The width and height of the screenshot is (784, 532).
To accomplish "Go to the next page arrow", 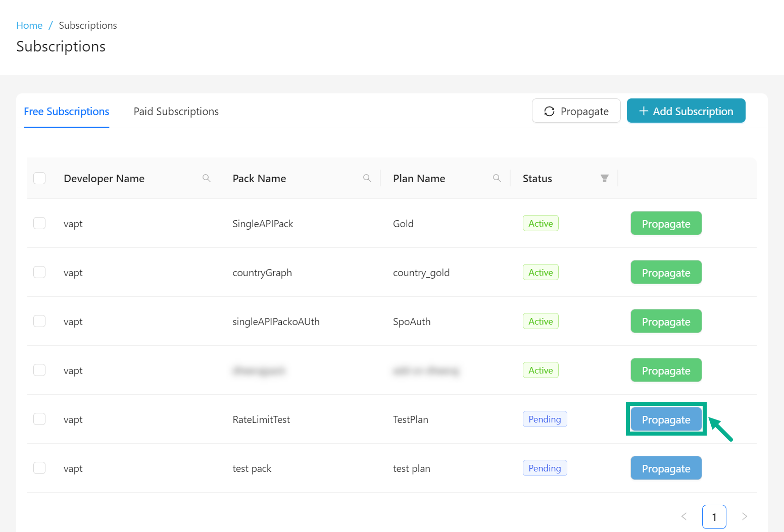I will [x=744, y=516].
